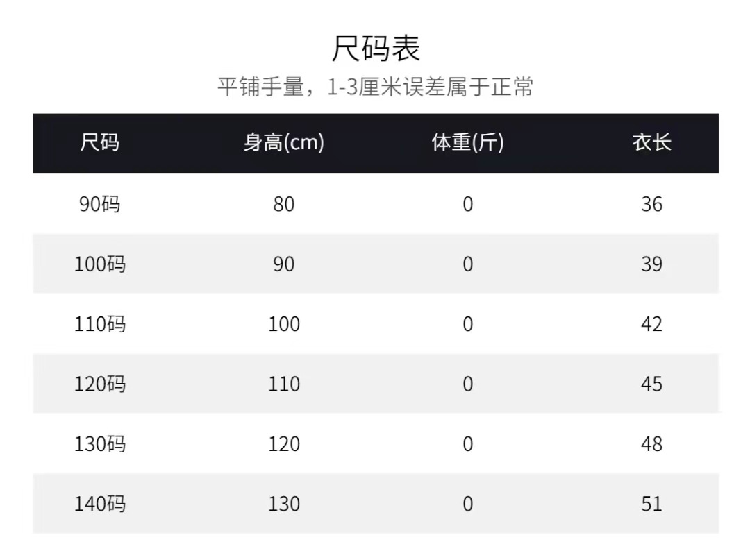Click the 尺码表 title text
This screenshot has width=750, height=560.
coord(375,49)
